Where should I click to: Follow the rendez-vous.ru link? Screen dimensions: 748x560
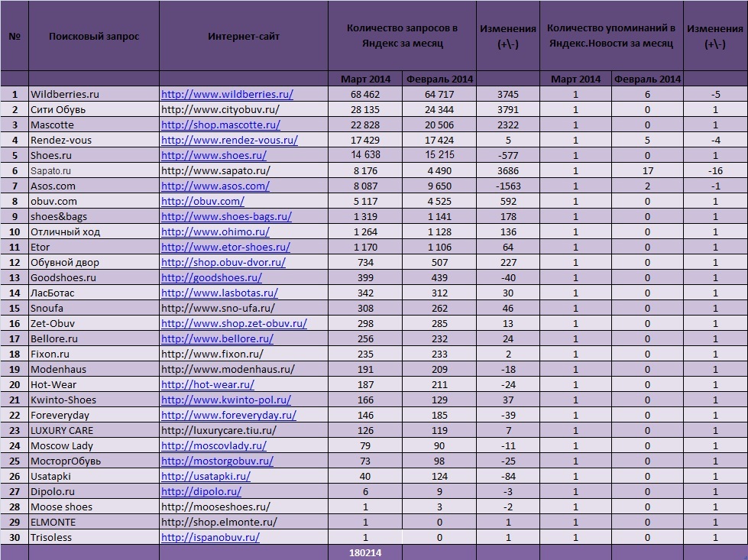pos(229,140)
